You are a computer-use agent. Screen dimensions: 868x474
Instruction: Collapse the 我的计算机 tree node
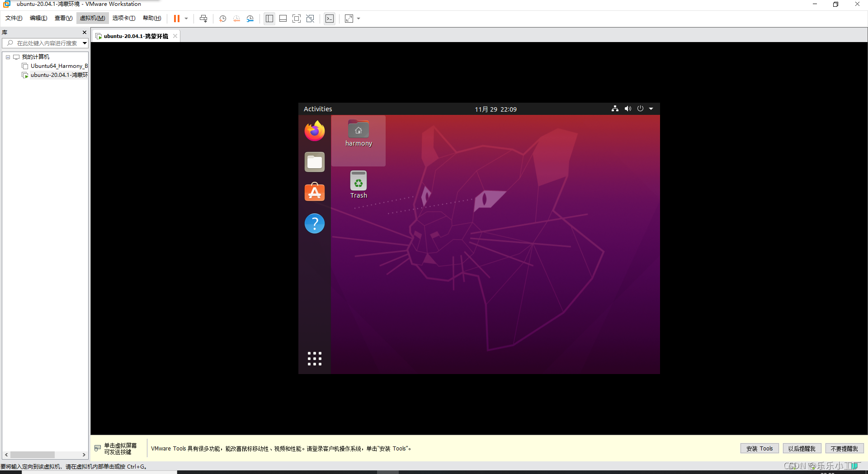(8, 57)
